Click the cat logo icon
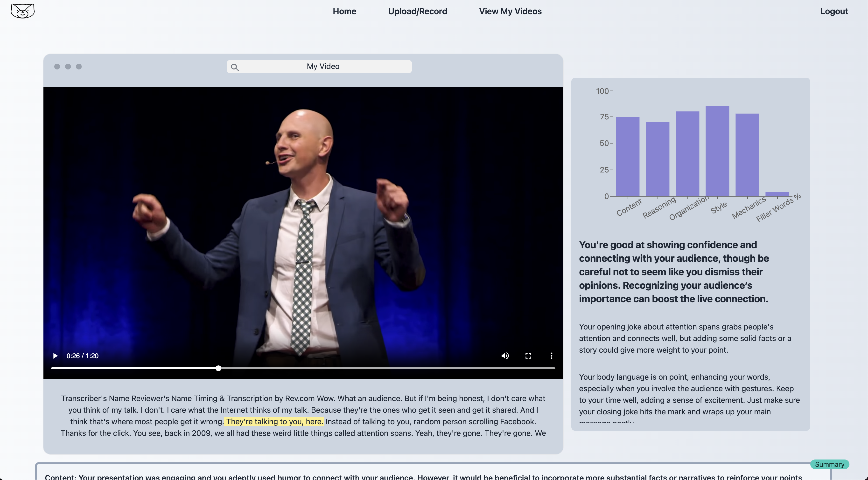Screen dimensions: 868x480 [x=22, y=11]
